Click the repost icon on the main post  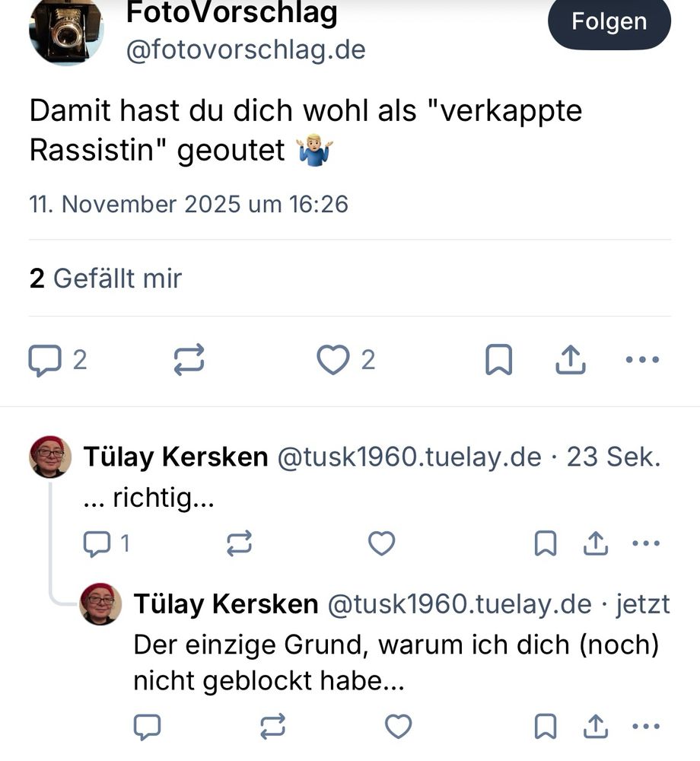click(189, 359)
